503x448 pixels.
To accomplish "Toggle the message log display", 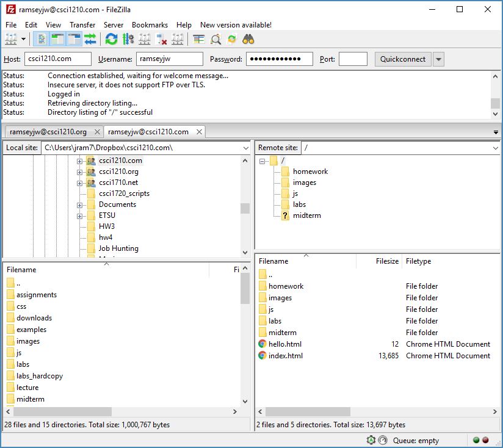I will tap(42, 40).
